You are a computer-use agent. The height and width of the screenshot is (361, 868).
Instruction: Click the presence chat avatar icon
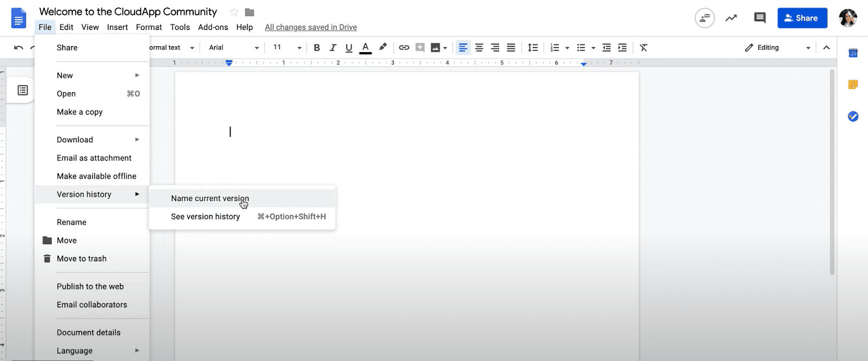pos(705,18)
